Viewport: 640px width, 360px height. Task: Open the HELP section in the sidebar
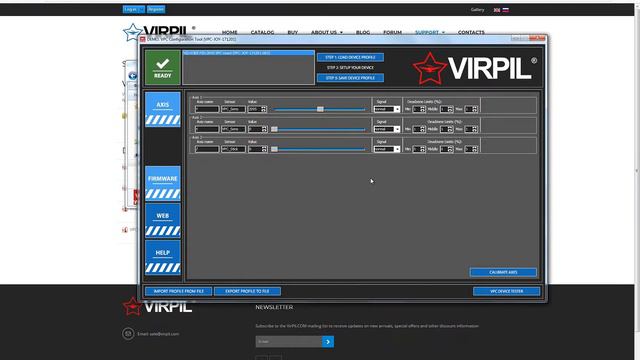tap(162, 258)
